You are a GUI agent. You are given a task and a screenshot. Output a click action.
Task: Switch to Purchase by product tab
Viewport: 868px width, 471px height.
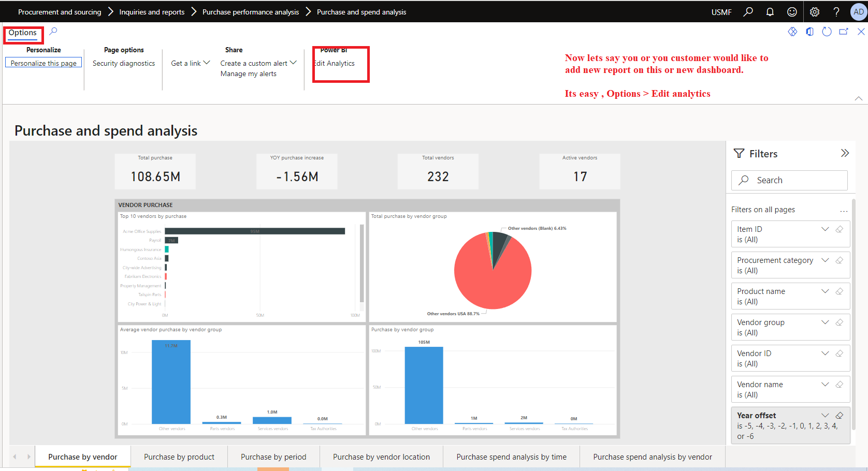tap(179, 457)
